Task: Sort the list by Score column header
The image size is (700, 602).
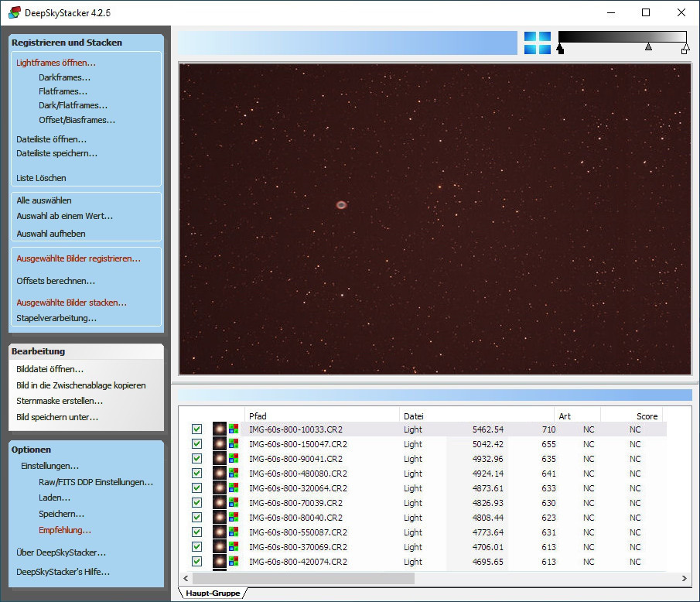Action: 633,416
